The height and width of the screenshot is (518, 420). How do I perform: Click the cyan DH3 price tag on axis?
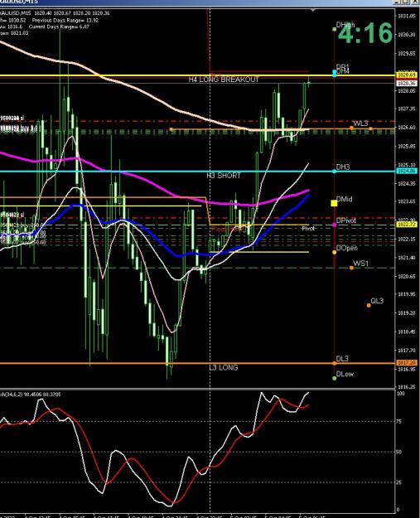click(x=407, y=171)
